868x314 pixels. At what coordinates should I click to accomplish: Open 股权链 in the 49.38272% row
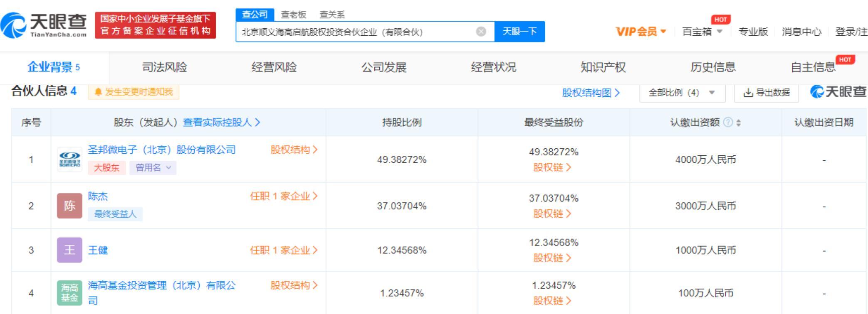point(552,167)
